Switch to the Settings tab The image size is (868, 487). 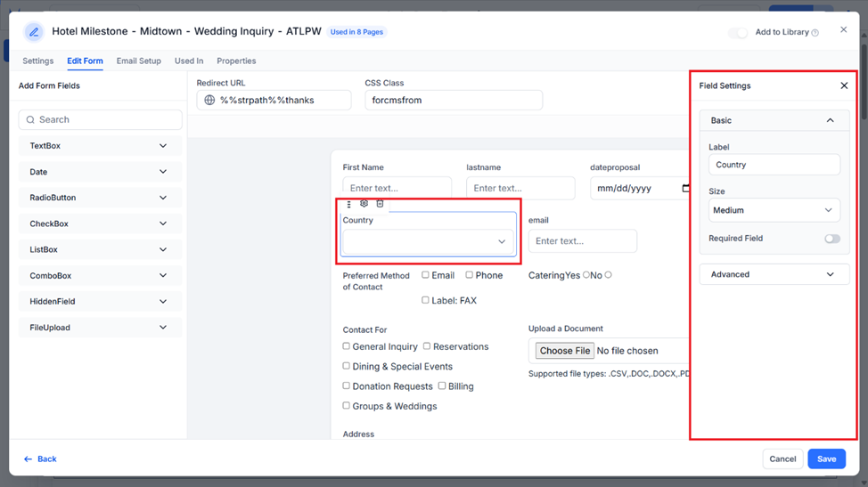[x=38, y=61]
